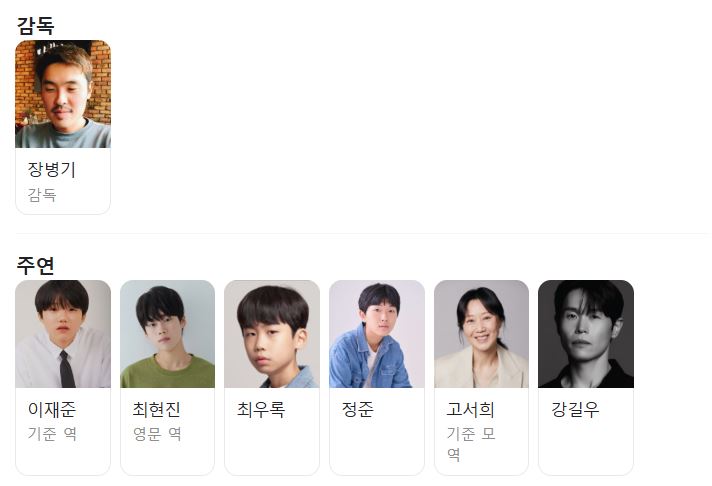Click the 감독 section heading
The width and height of the screenshot is (712, 486).
pyautogui.click(x=35, y=25)
